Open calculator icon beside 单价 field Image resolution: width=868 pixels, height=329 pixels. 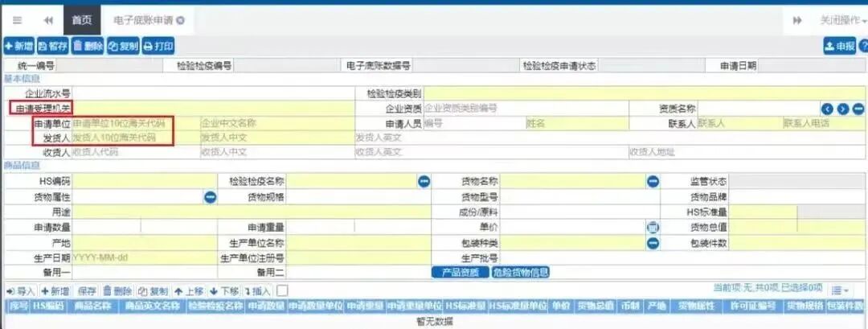[x=653, y=227]
